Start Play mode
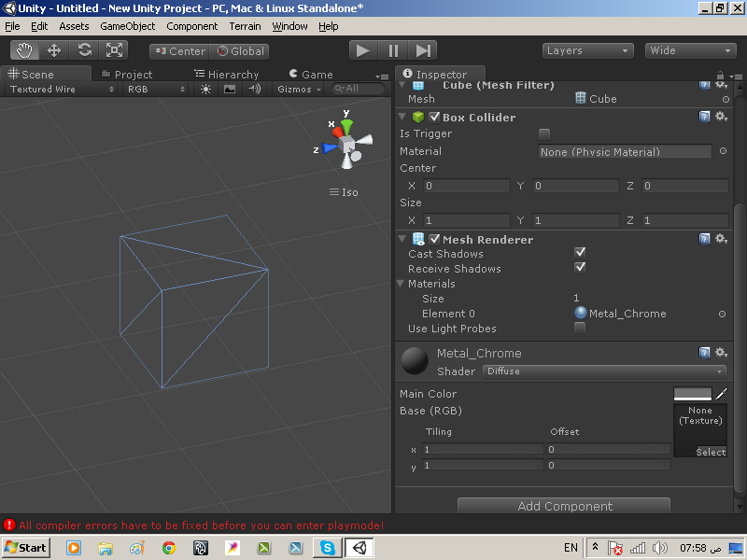747x560 pixels. coord(363,50)
